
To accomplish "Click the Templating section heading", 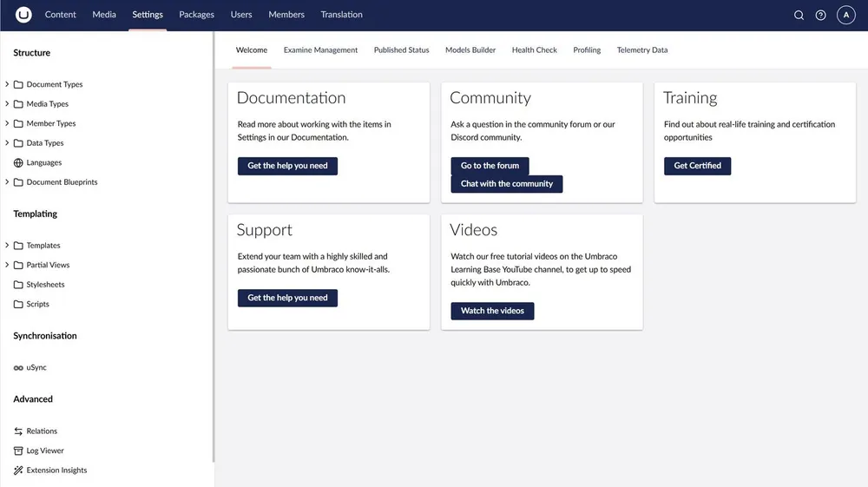I will tap(35, 214).
